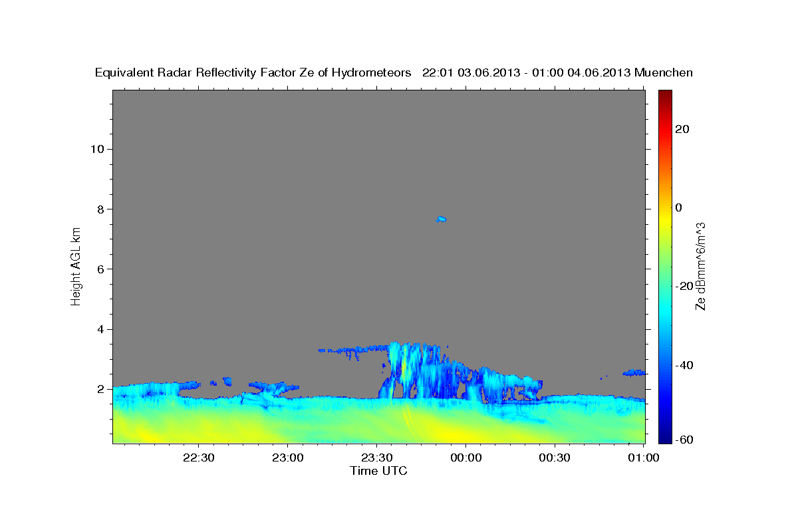
Task: Click the '23:00' time tick label
Action: [288, 458]
